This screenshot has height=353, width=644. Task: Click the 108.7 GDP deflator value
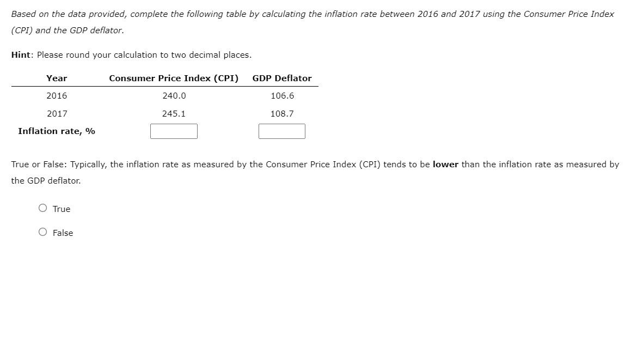tap(281, 113)
